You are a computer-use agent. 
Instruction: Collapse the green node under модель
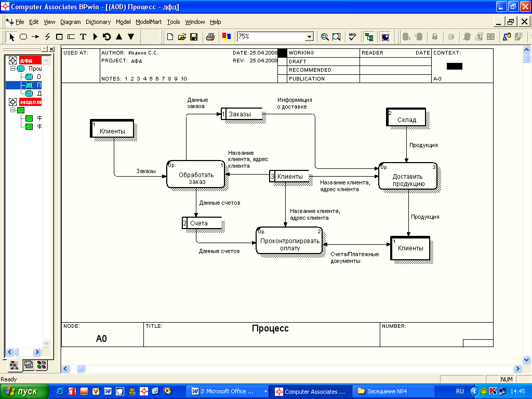click(12, 110)
